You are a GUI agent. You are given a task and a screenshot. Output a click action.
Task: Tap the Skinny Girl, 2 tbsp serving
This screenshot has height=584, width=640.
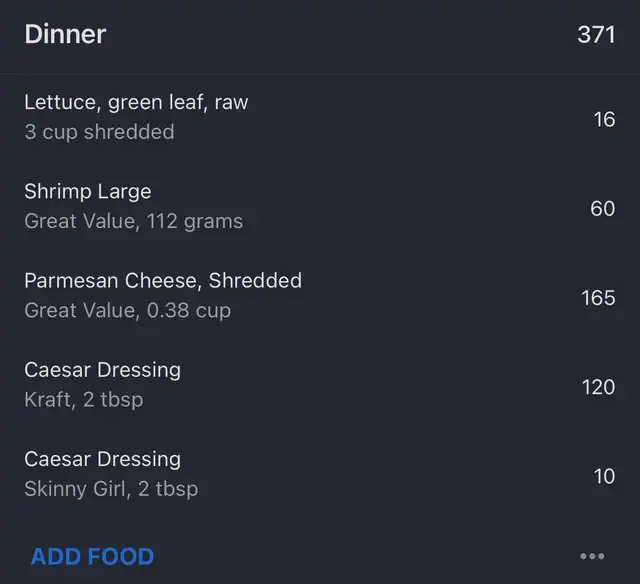pos(111,489)
